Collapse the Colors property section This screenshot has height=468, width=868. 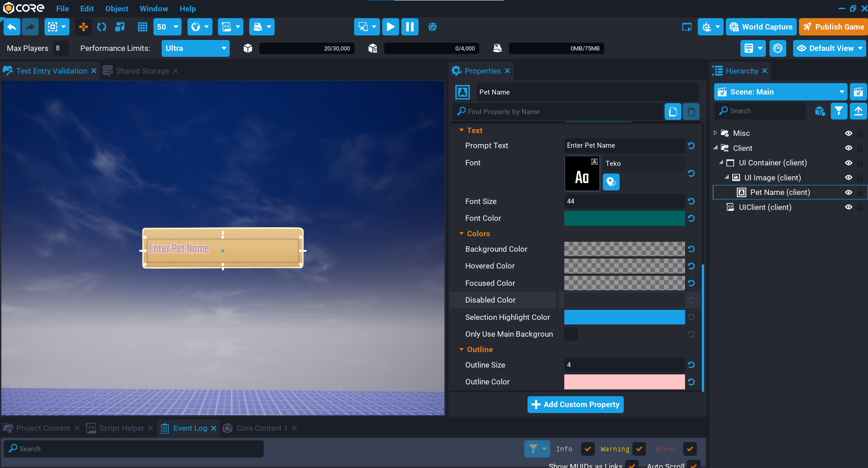coord(462,234)
